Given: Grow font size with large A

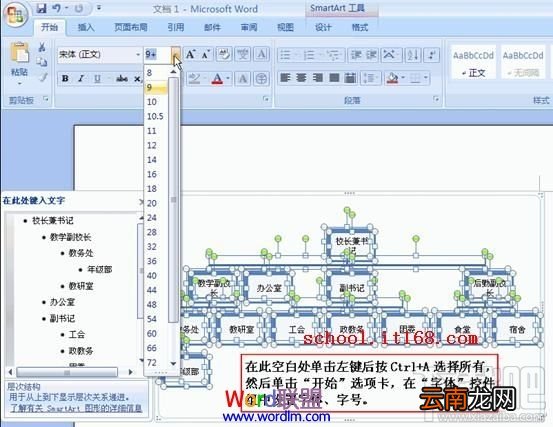Looking at the screenshot, I should pos(190,55).
